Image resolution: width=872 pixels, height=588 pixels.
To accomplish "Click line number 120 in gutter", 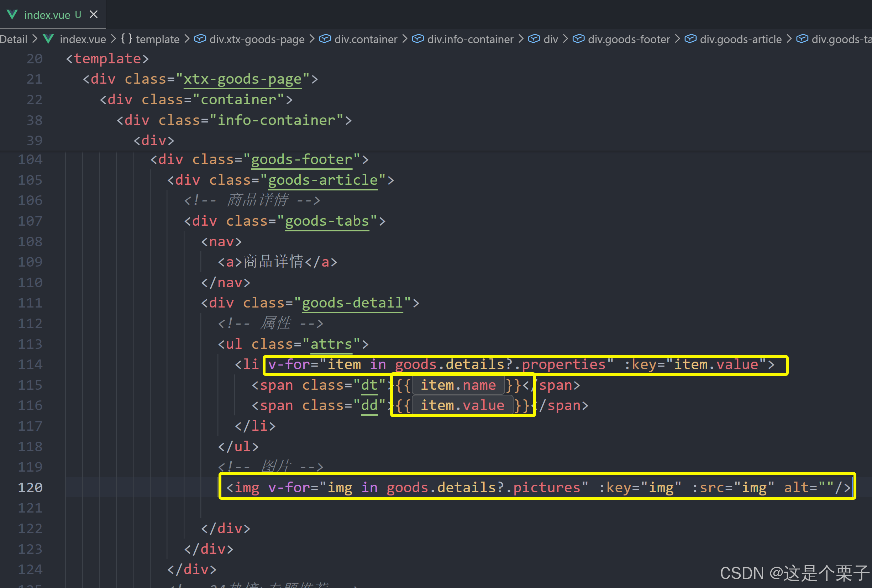I will click(30, 487).
